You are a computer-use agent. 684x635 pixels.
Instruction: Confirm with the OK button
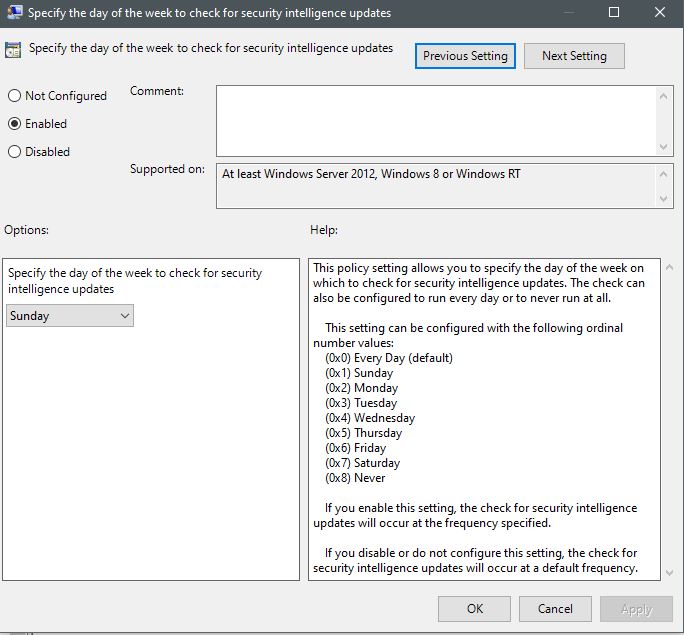[x=474, y=609]
